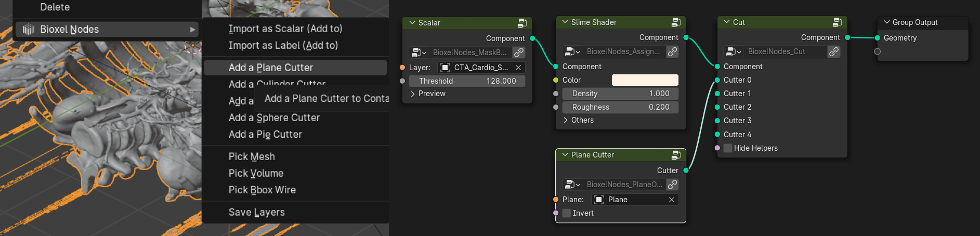Open node tree browse dropdown in Plane Cutter
Screen dimensions: 980x236
pyautogui.click(x=572, y=185)
